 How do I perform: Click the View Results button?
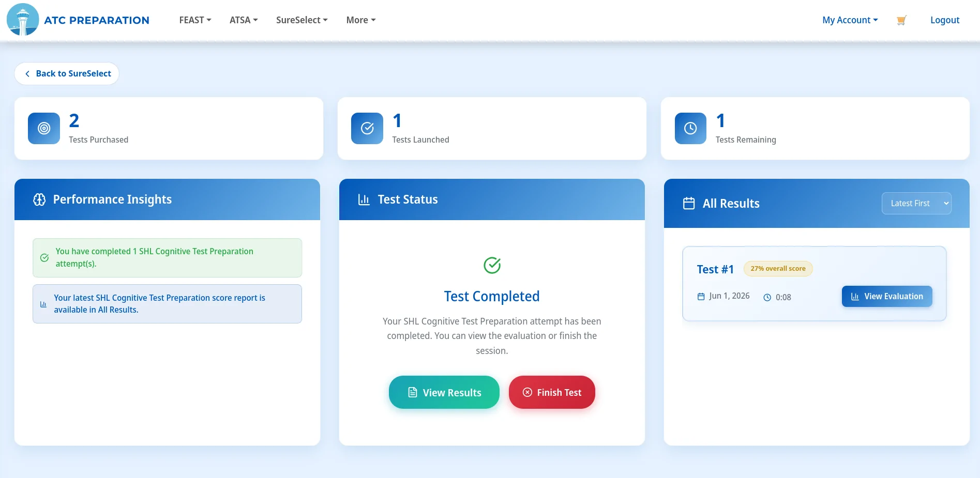point(444,392)
